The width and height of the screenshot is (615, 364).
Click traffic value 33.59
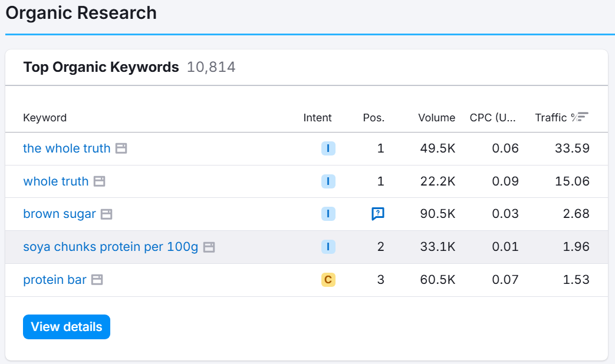coord(572,148)
